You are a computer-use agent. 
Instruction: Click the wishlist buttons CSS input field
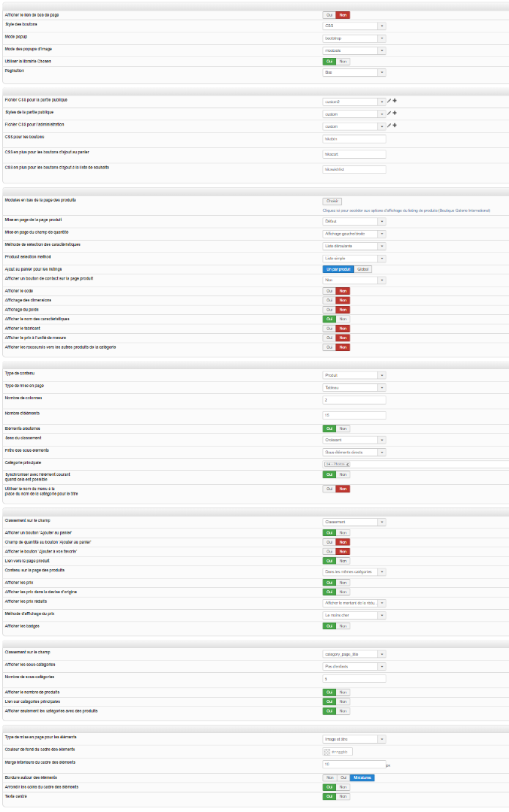point(354,169)
